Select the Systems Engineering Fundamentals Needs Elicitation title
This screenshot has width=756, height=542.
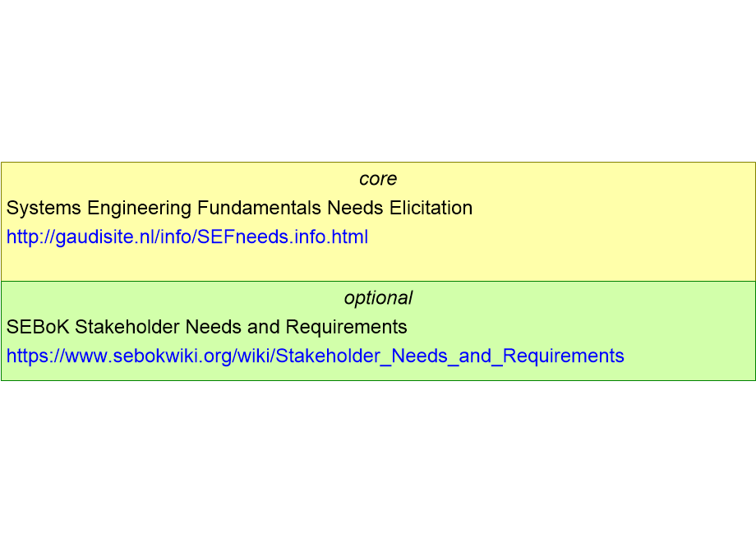(x=240, y=208)
